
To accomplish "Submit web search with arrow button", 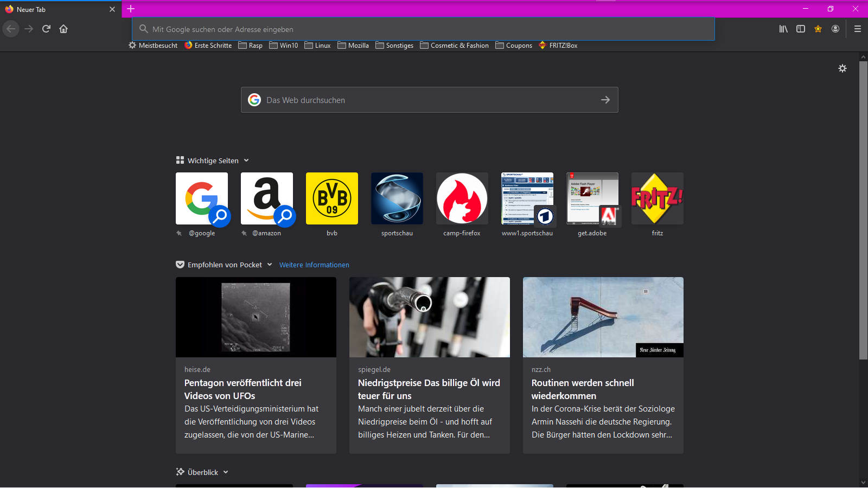I will tap(605, 100).
